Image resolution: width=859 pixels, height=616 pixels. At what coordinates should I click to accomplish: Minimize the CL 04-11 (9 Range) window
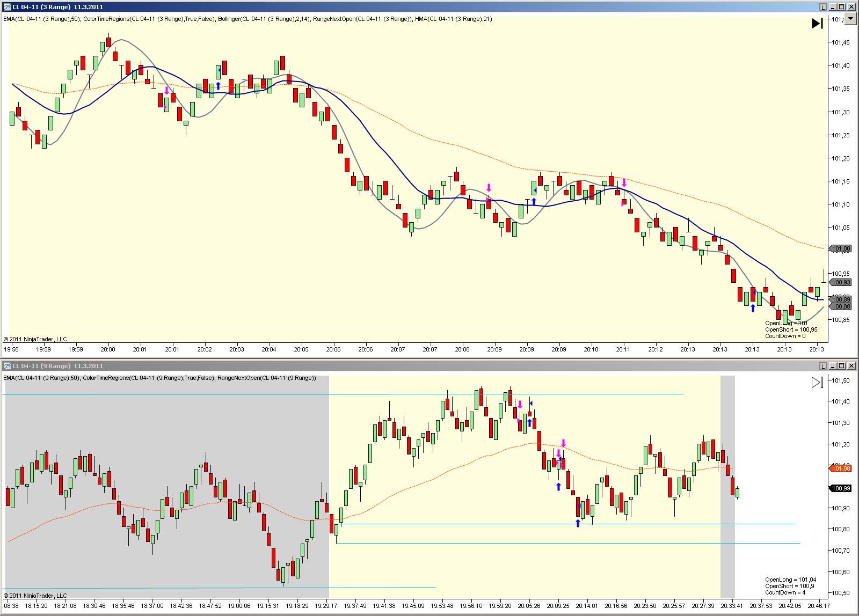[833, 366]
